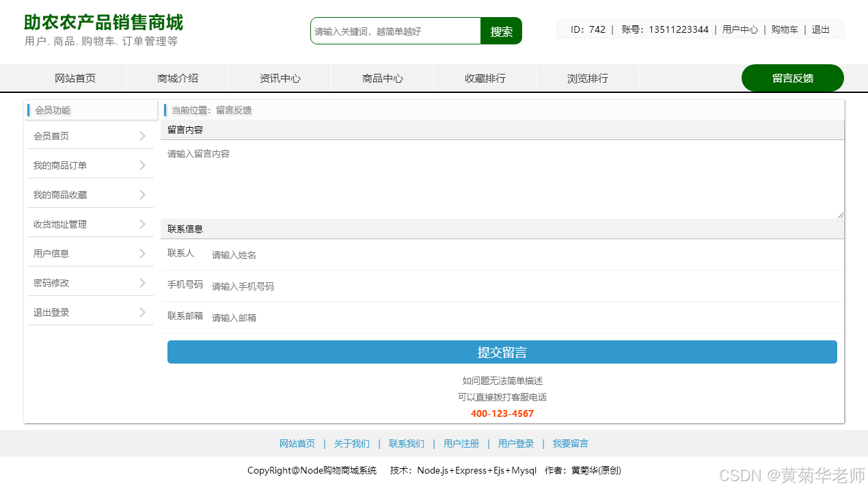This screenshot has height=490, width=868.
Task: Click the footer 联系我们 link
Action: [x=407, y=444]
